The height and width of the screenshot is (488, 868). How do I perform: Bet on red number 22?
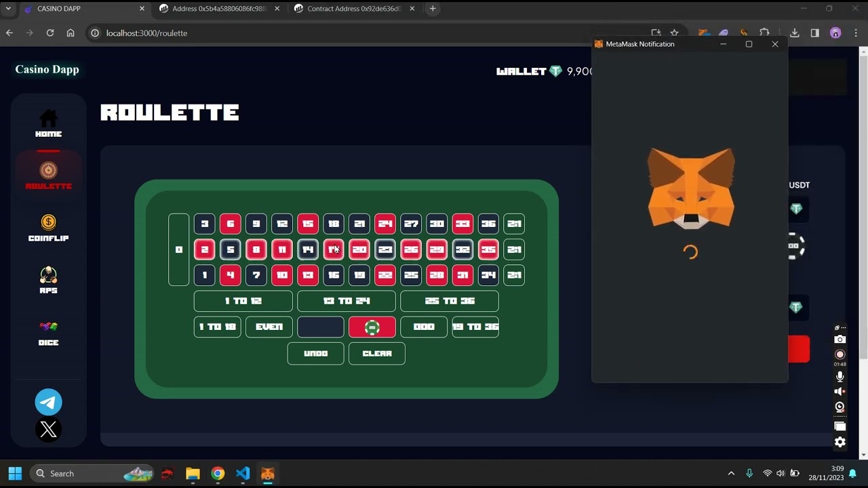[x=385, y=275]
